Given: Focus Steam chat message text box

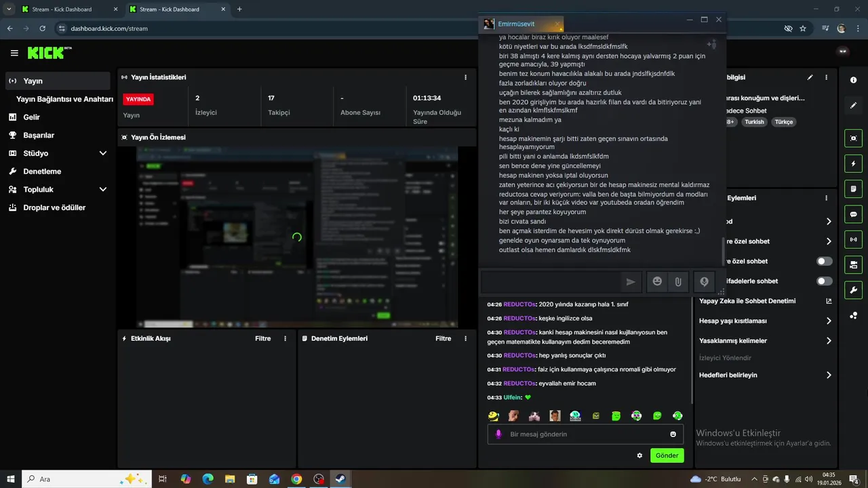Looking at the screenshot, I should click(550, 282).
